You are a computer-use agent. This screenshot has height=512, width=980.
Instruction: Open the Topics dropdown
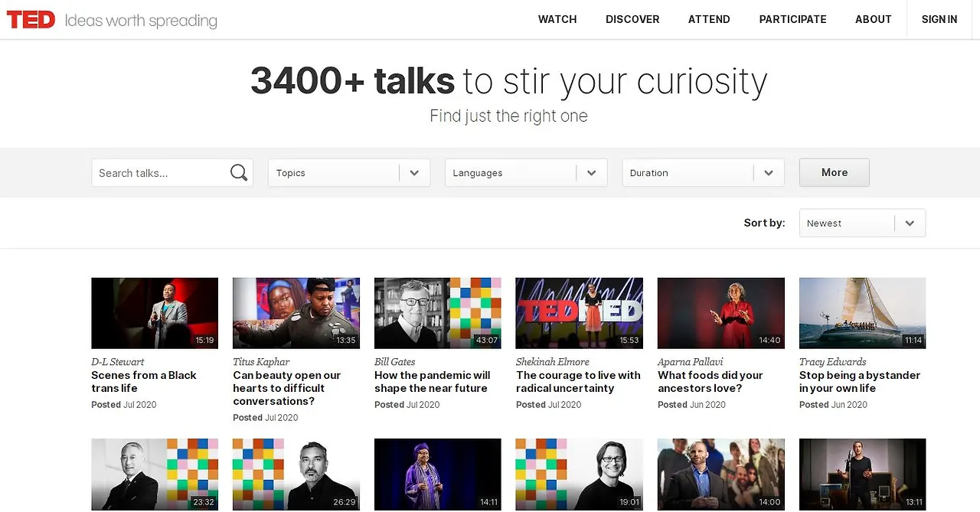349,173
